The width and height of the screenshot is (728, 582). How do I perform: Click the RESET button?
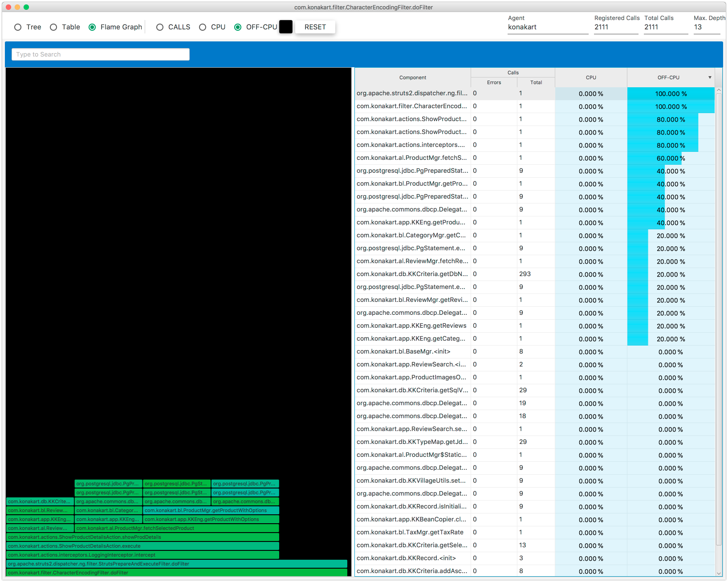[x=315, y=27]
